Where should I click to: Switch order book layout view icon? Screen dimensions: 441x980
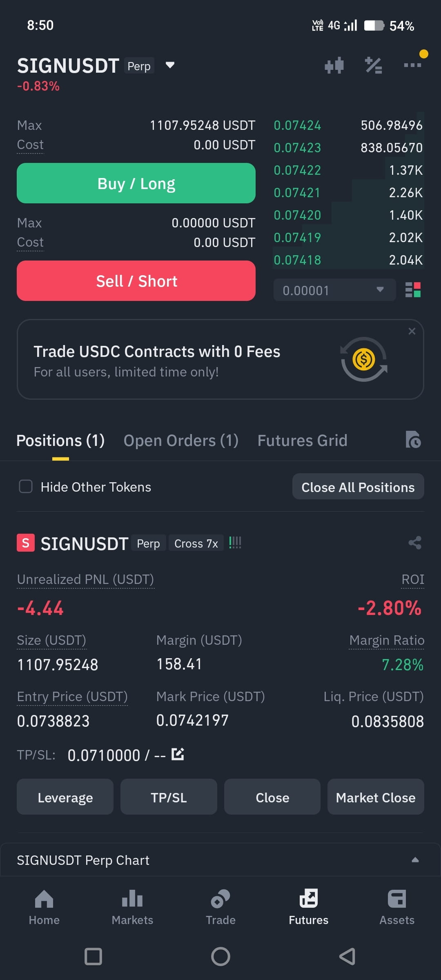(x=413, y=290)
